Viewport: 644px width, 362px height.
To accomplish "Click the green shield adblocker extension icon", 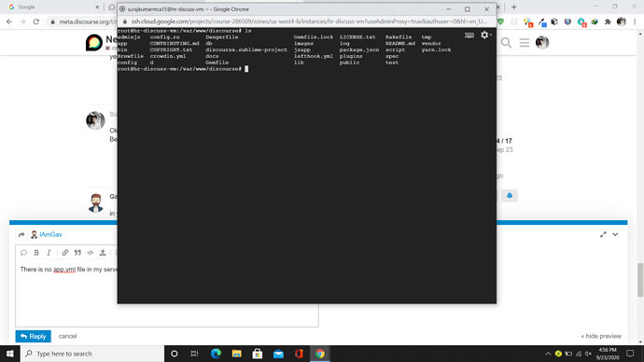I will (500, 21).
